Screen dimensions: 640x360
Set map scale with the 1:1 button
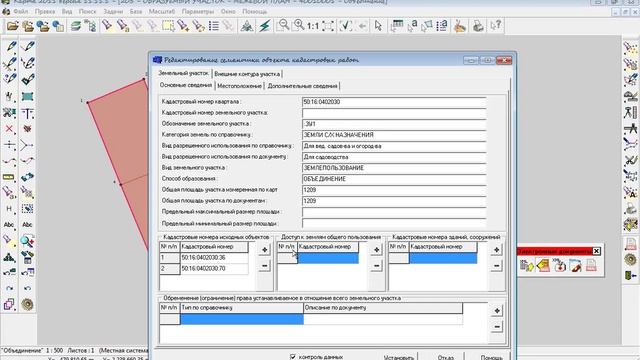[x=313, y=27]
